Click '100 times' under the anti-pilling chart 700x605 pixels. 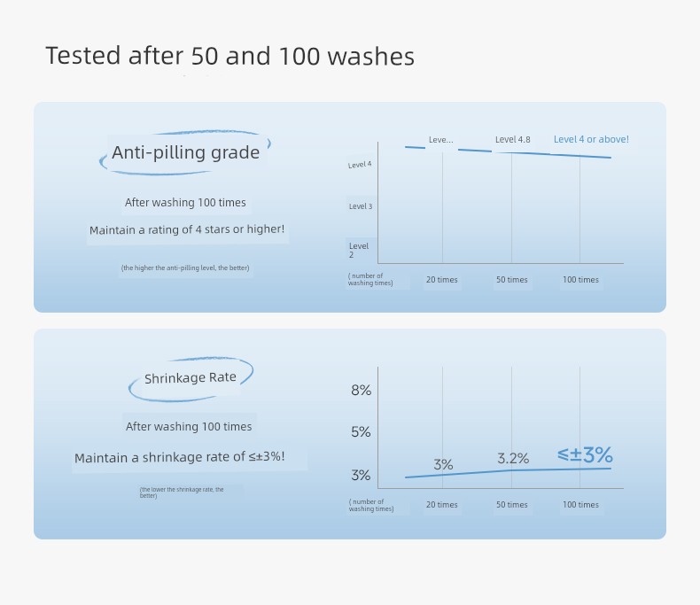click(580, 280)
